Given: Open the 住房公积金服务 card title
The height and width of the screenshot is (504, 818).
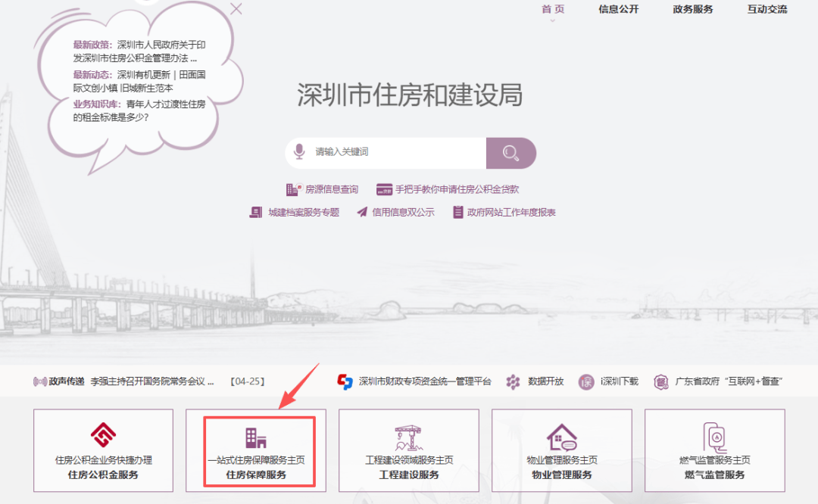Looking at the screenshot, I should (103, 474).
